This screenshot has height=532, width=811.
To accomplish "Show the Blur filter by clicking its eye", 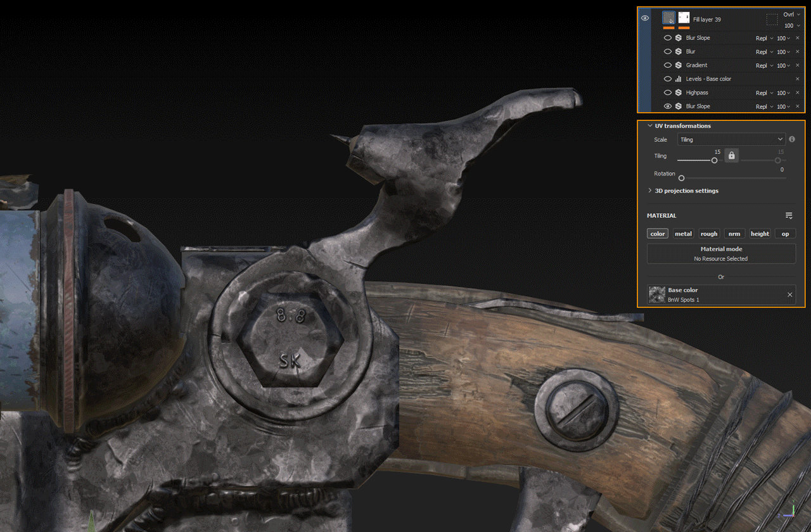I will [667, 51].
